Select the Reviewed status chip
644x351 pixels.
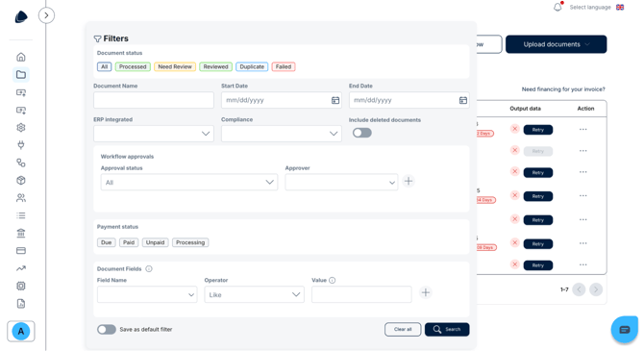(x=215, y=66)
